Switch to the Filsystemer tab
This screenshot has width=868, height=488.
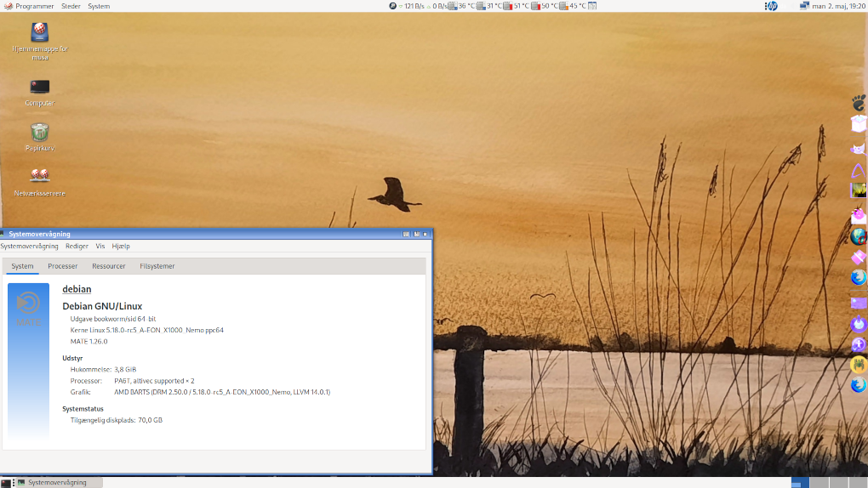tap(157, 266)
